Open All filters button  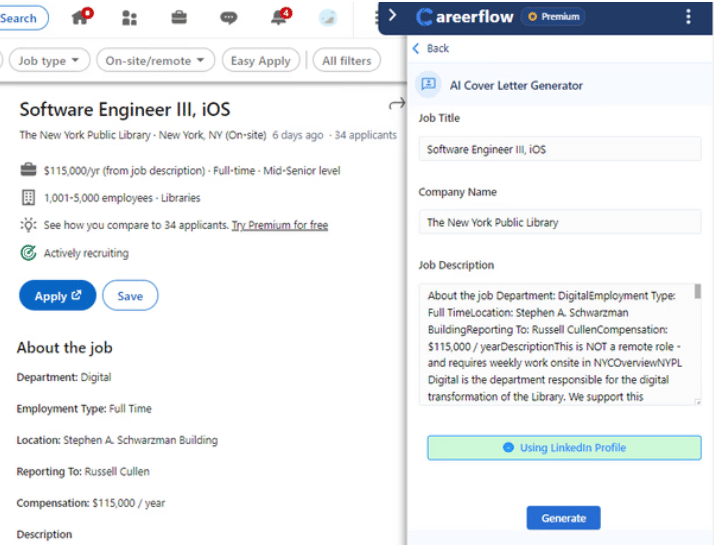(347, 61)
